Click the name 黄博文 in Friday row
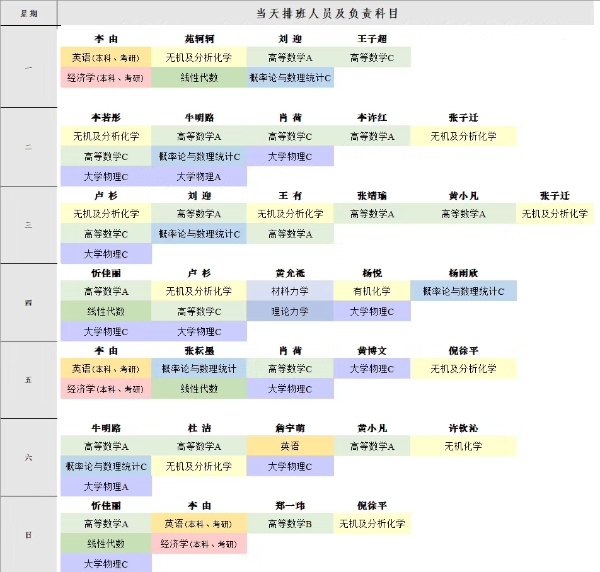600x572 pixels. 372,350
